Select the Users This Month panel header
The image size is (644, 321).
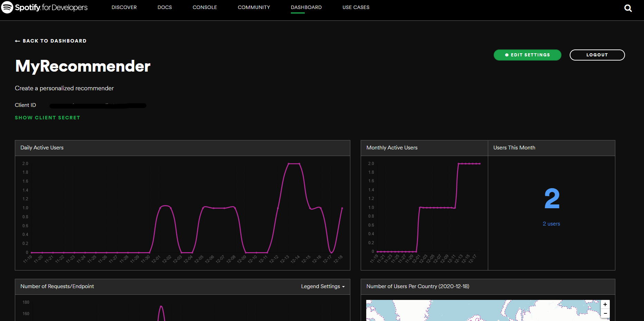click(x=514, y=148)
